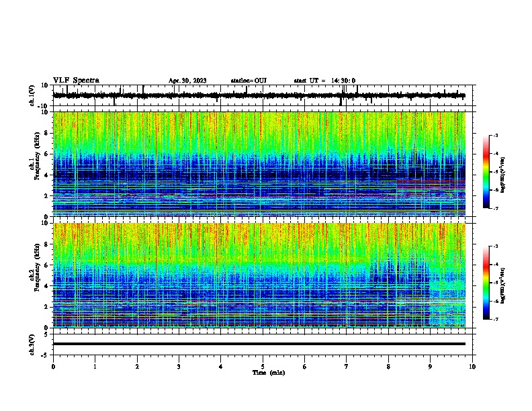Click the ch.2 colorbar log(PSD) label
532x411 pixels.
(x=502, y=285)
